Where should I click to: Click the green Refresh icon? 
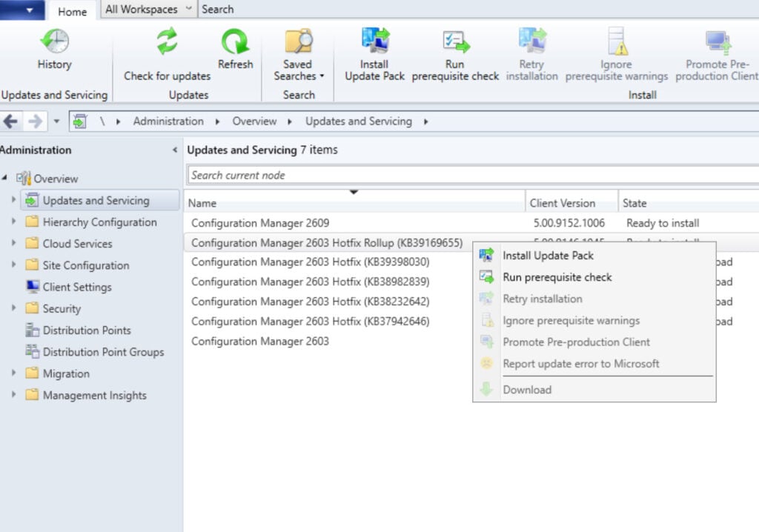[x=235, y=41]
